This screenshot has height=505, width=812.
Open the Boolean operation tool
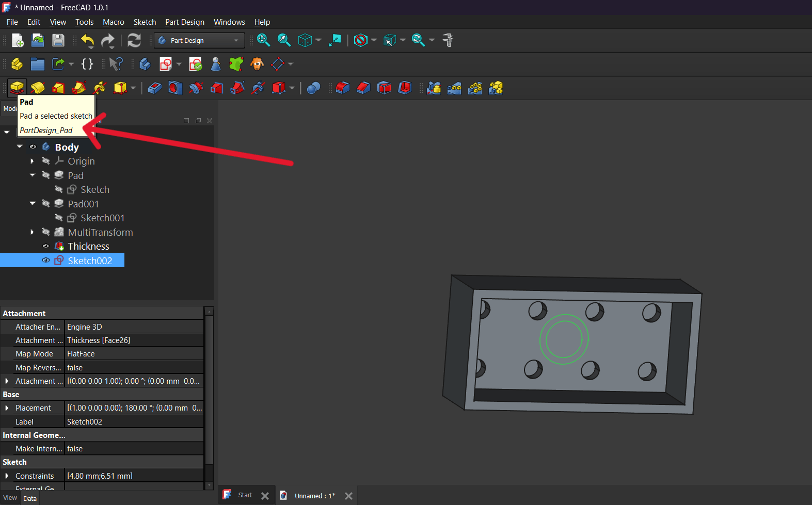pyautogui.click(x=313, y=88)
